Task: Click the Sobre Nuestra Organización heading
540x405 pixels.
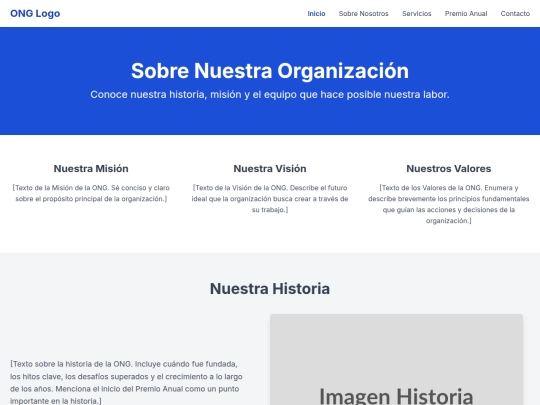Action: pos(270,71)
